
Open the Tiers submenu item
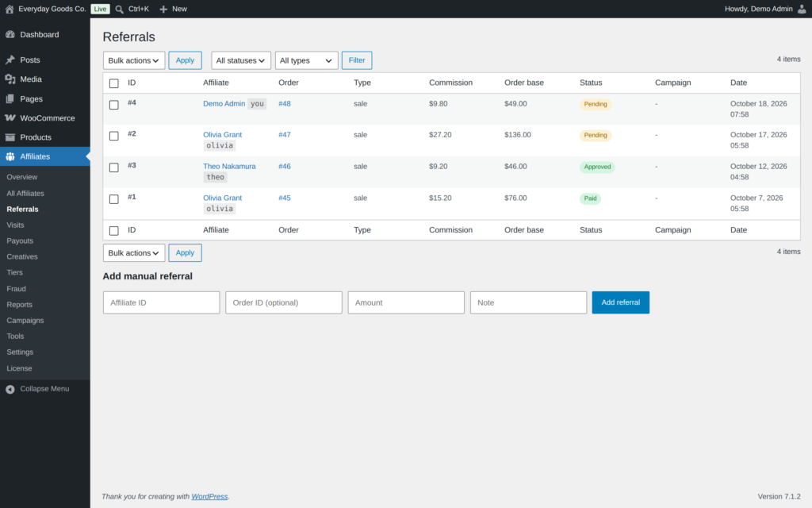click(14, 272)
